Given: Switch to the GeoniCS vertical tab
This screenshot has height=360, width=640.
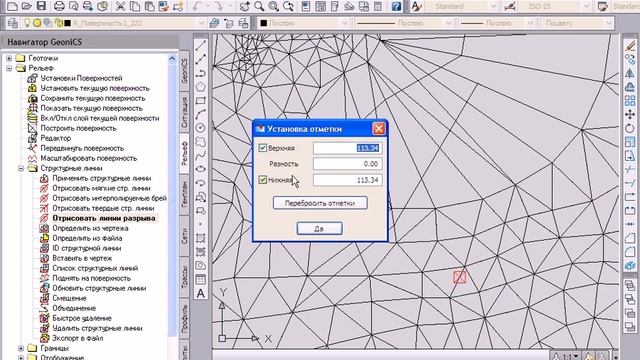Looking at the screenshot, I should 184,71.
